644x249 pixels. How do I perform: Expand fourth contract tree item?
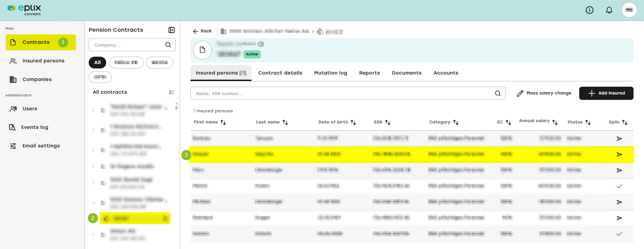93,167
